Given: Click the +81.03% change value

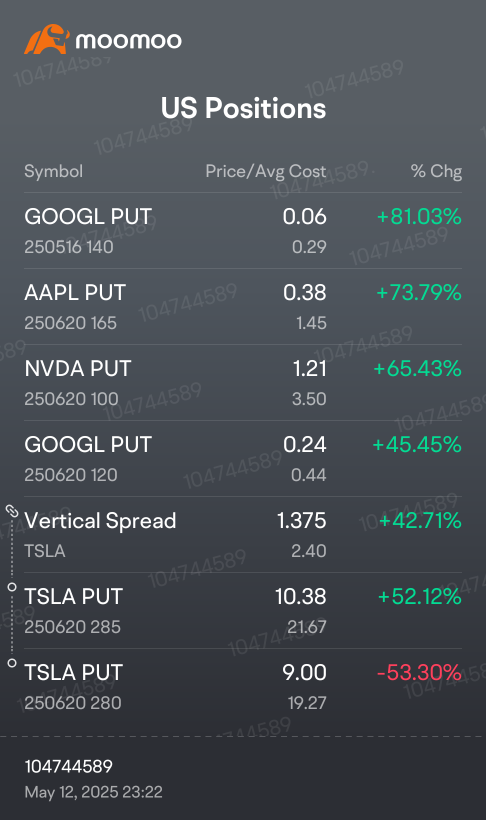Looking at the screenshot, I should [x=419, y=217].
